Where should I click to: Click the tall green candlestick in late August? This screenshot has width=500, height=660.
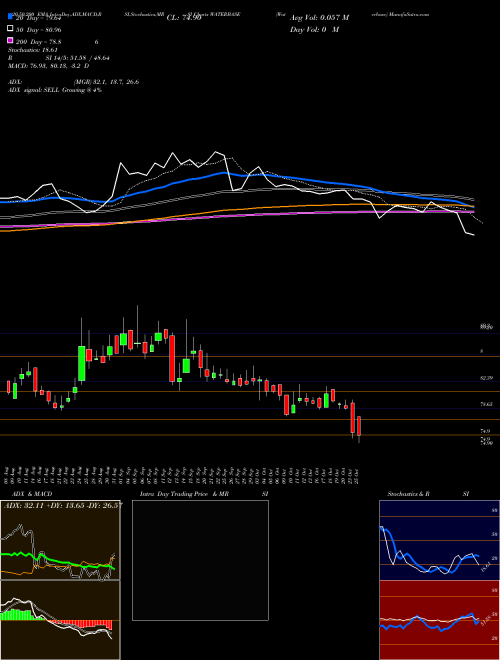coord(82,363)
